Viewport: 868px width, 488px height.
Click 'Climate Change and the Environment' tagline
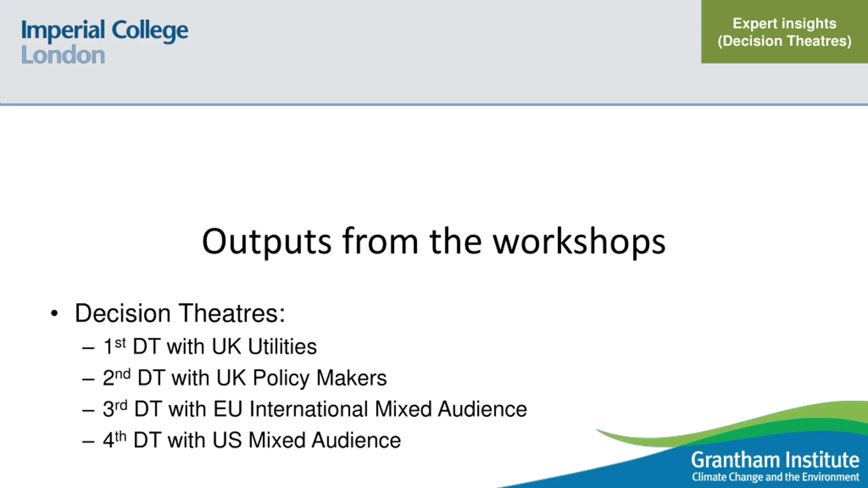coord(776,477)
